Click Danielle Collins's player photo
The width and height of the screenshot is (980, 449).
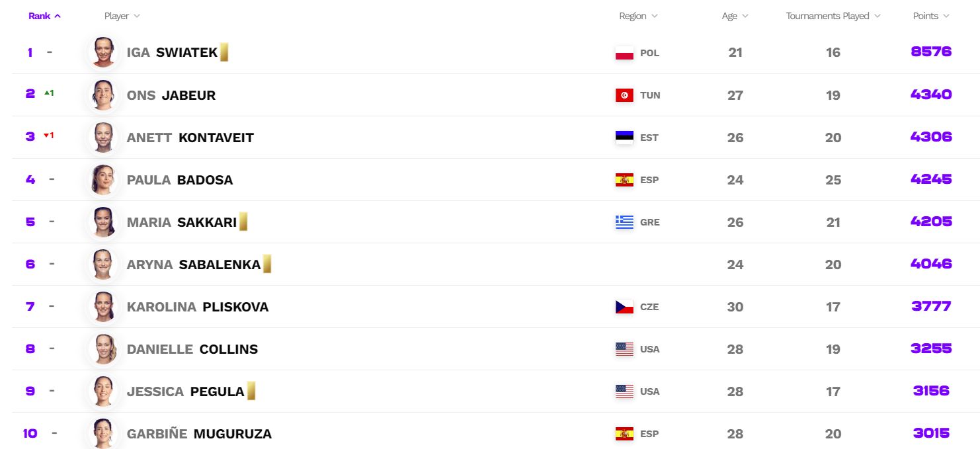coord(104,348)
